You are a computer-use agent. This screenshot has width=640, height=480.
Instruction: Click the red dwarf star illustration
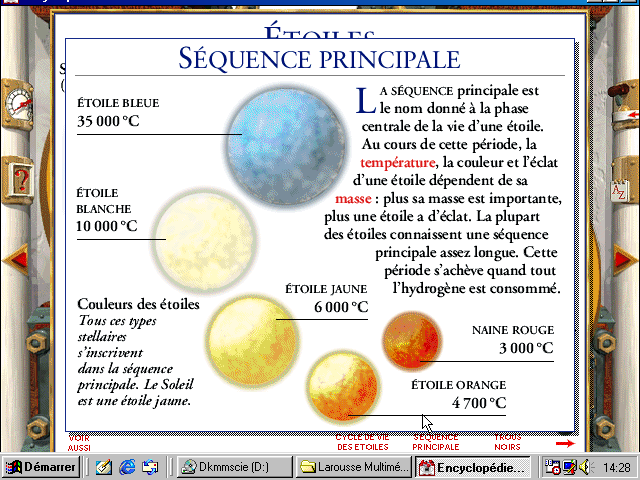pos(411,341)
